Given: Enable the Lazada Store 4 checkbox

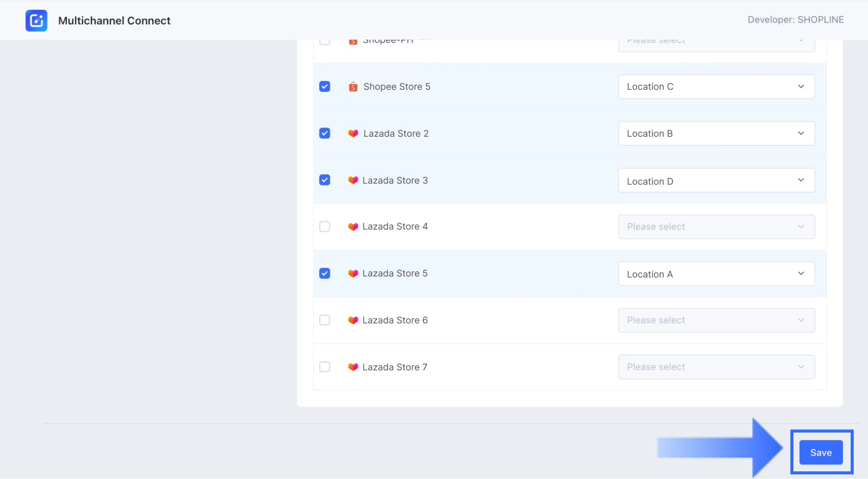Looking at the screenshot, I should (325, 226).
